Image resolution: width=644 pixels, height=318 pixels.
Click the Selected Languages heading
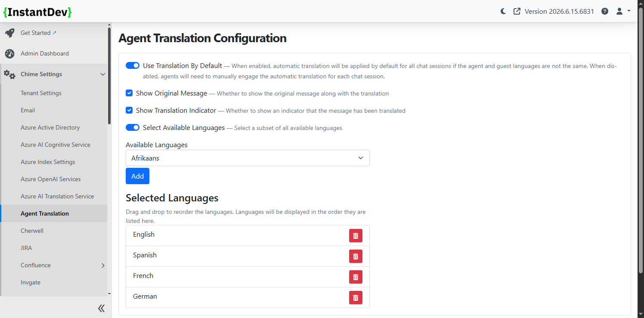(x=172, y=198)
